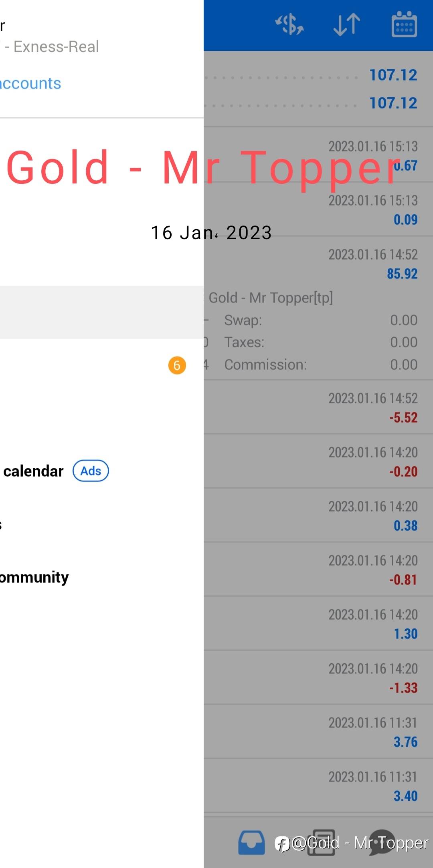Tap the 1.30 profit trade row
433x868 pixels.
click(x=318, y=624)
